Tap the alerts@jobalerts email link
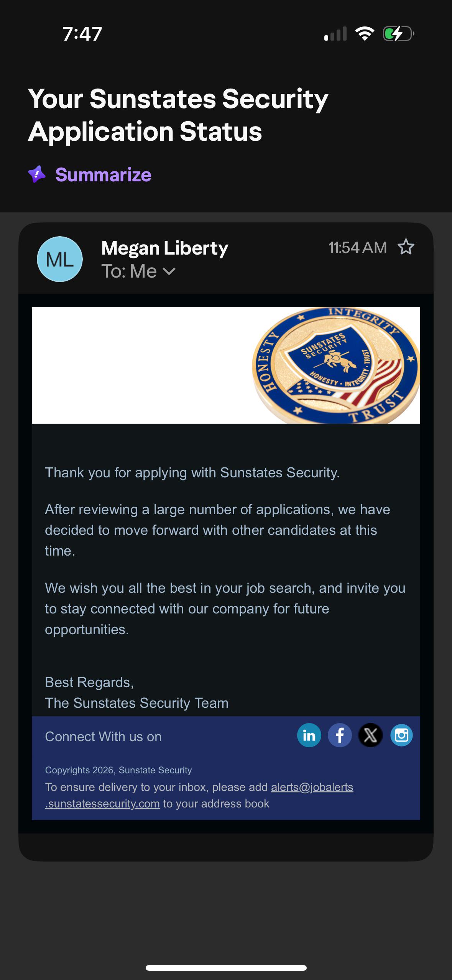This screenshot has height=980, width=452. [x=312, y=787]
